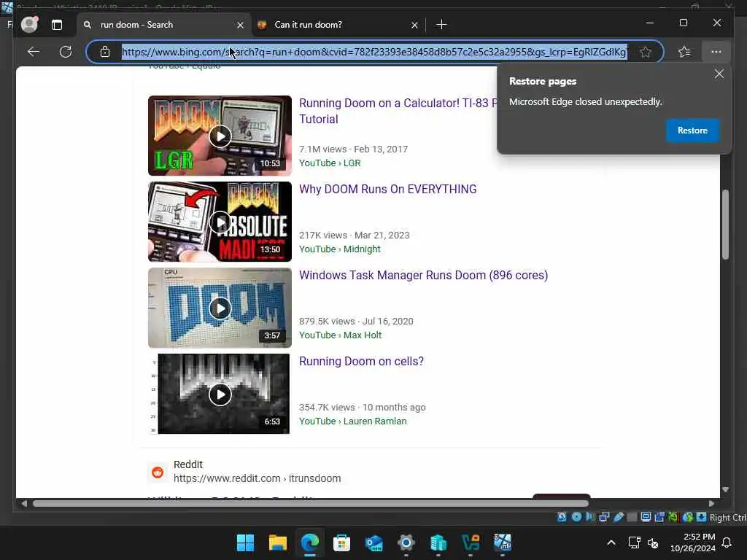Open 'Running Doom on a Calculator' link

398,111
